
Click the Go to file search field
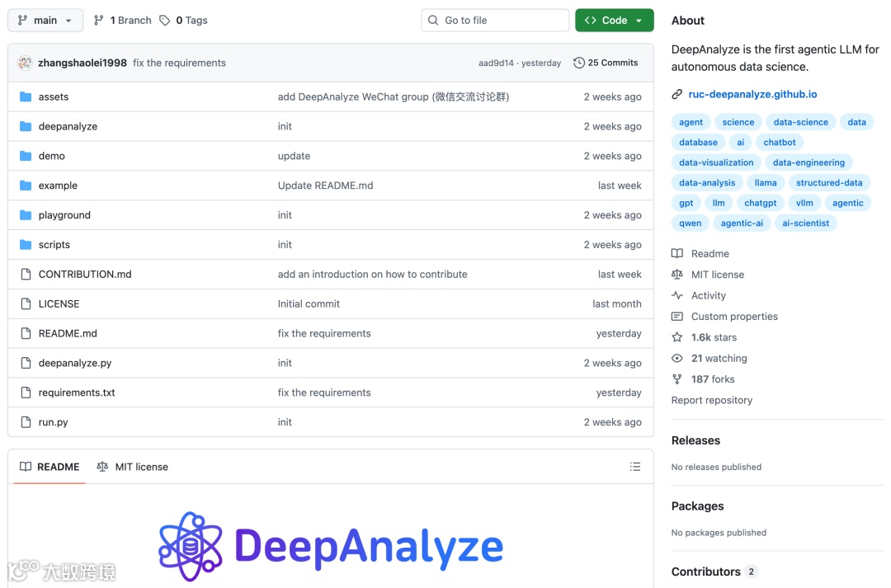(x=495, y=21)
